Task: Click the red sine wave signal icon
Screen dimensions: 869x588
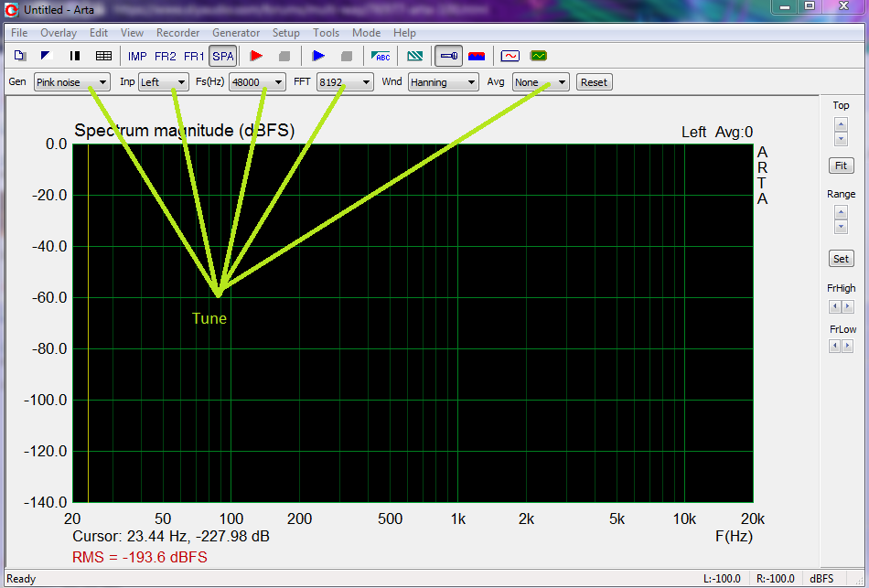Action: pyautogui.click(x=510, y=56)
